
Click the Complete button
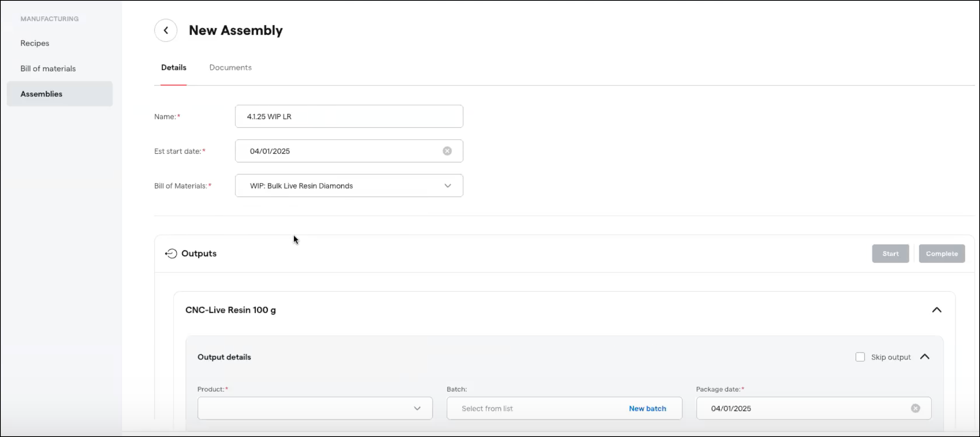(x=942, y=254)
